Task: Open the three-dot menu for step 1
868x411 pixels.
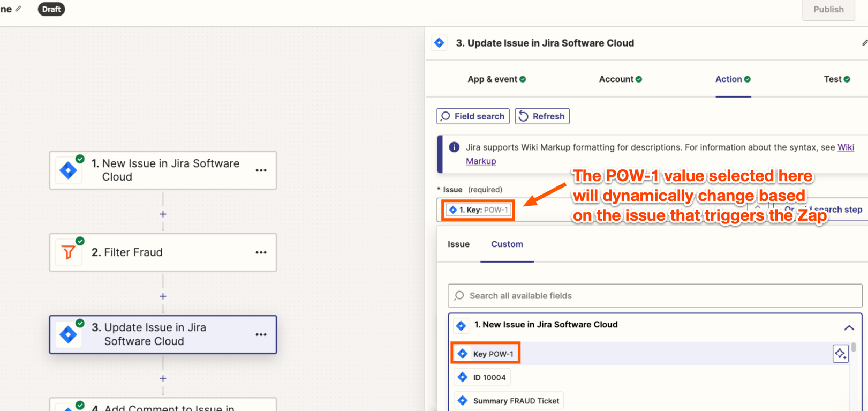Action: [x=261, y=170]
